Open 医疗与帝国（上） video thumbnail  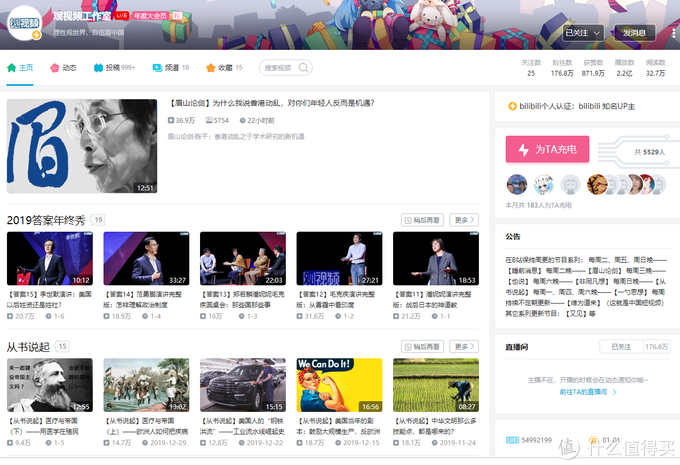pos(146,385)
